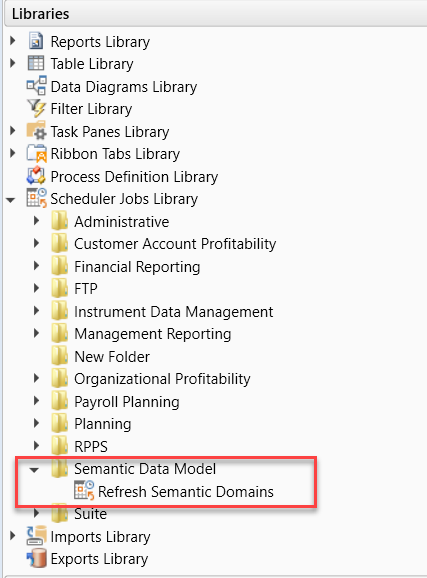Click the Ribbon Tabs Library icon
Screen dimensions: 427x578
coord(37,153)
